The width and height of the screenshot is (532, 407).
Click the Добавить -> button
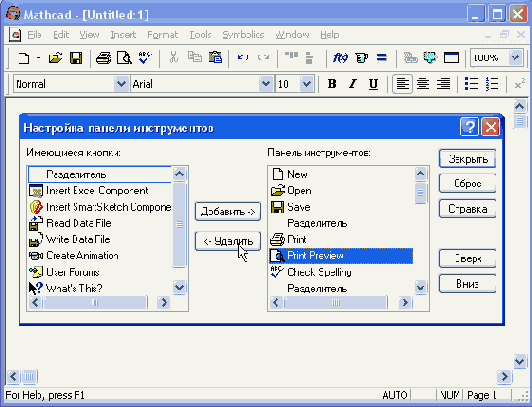tap(228, 212)
